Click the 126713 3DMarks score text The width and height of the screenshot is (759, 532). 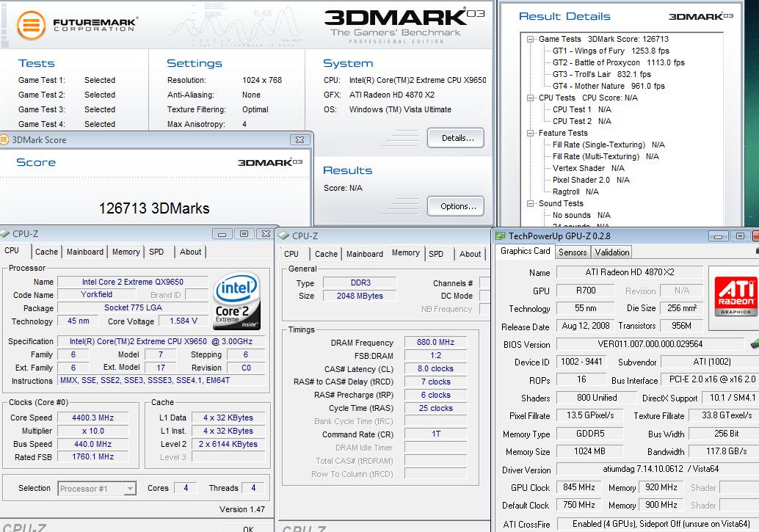pos(154,208)
